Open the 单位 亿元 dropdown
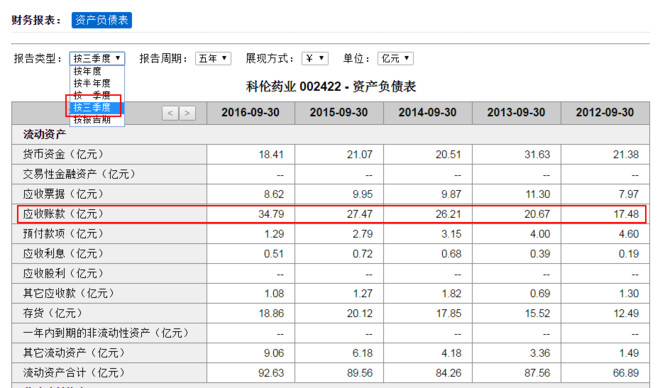 click(x=396, y=58)
